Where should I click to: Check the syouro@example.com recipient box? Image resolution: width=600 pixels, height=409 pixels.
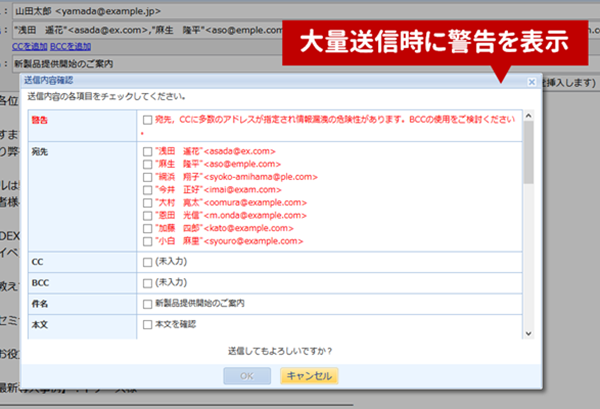pos(147,241)
